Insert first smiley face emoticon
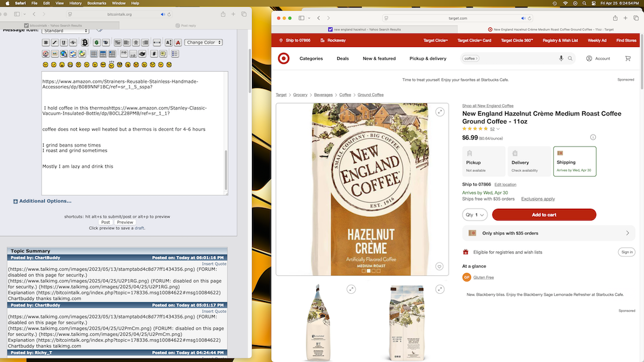644x362 pixels. 45,65
